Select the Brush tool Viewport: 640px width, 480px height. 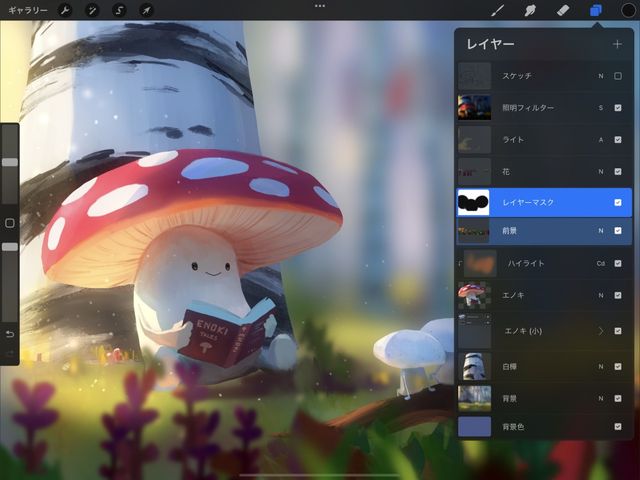[x=497, y=10]
